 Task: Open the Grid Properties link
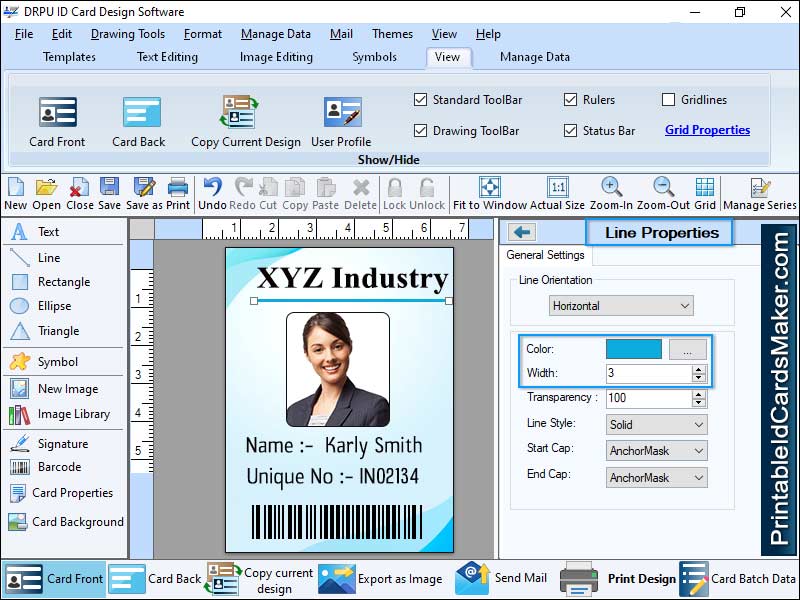[707, 130]
